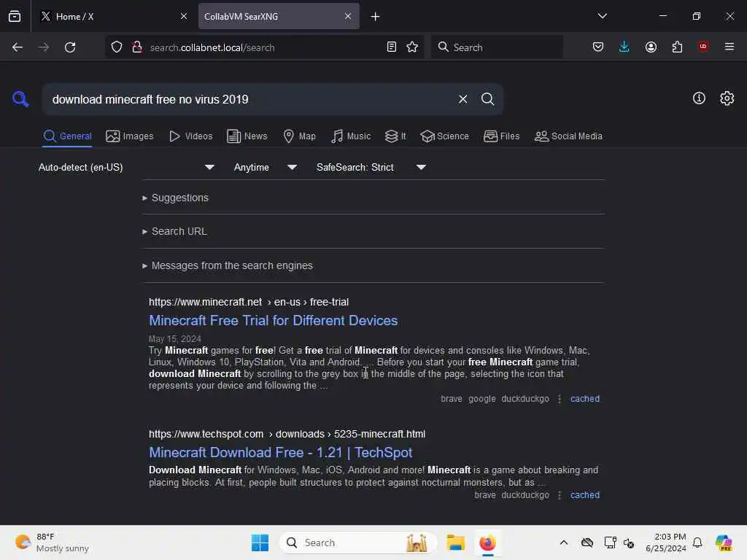
Task: Open SafeSearch: Strict dropdown
Action: [371, 167]
